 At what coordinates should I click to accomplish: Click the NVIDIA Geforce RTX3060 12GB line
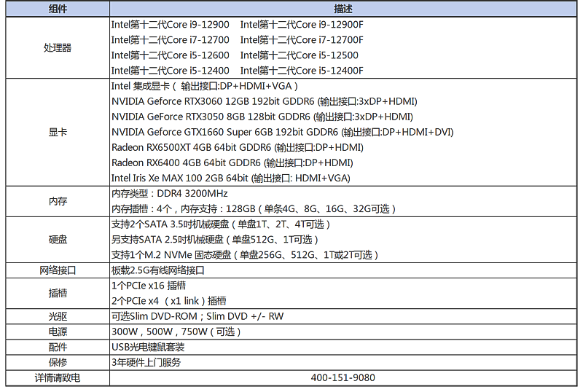pyautogui.click(x=265, y=101)
